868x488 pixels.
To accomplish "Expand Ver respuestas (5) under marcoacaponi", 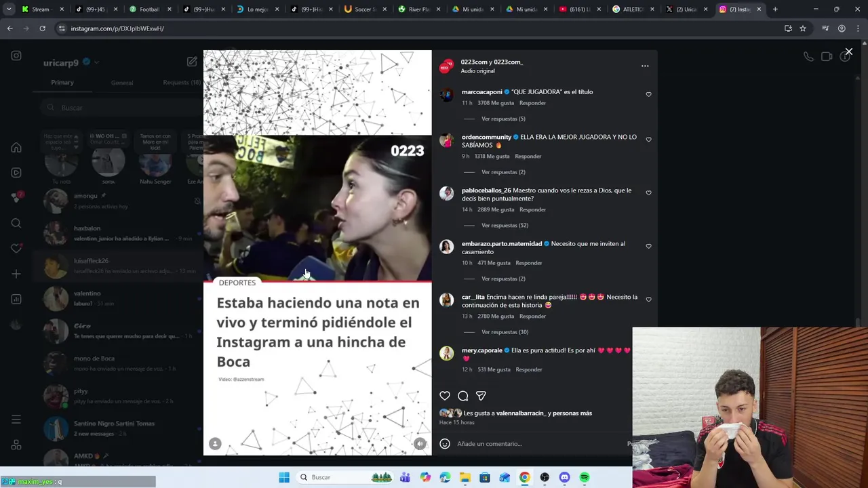I will click(x=503, y=119).
